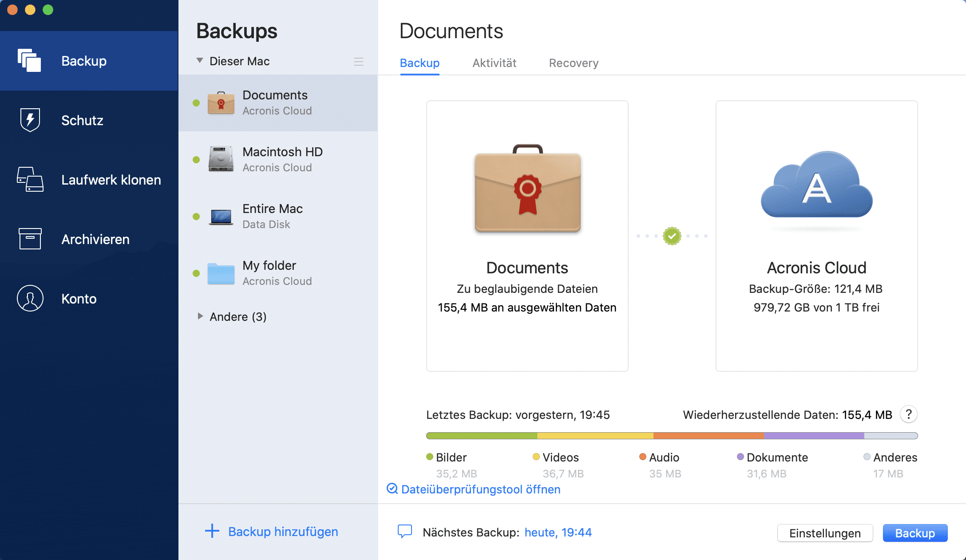Collapse the Dieser Mac group
The height and width of the screenshot is (560, 966).
point(200,60)
